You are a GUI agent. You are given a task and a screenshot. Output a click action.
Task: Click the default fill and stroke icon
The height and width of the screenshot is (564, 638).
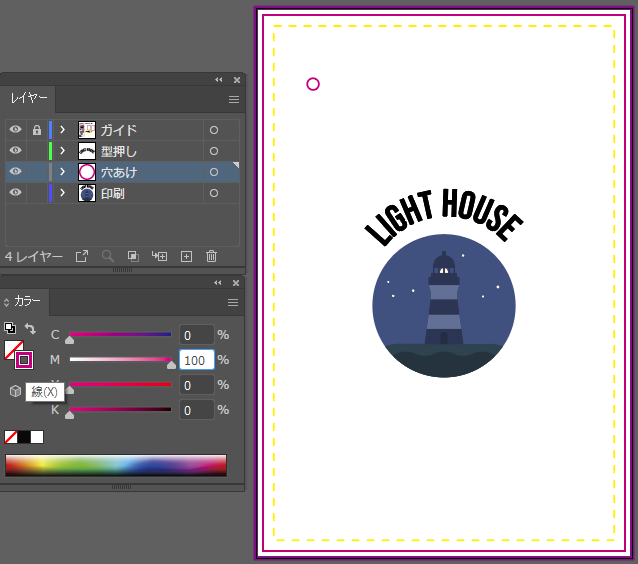coord(10,328)
